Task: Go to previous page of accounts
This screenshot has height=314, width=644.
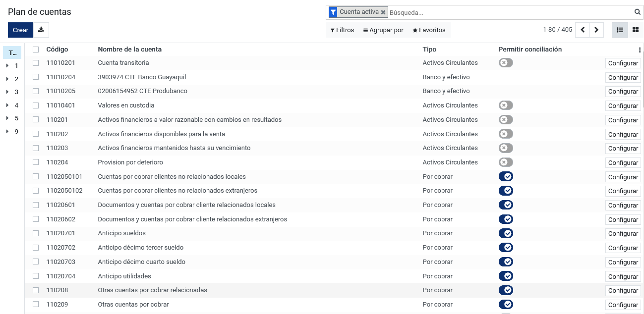Action: (x=583, y=30)
